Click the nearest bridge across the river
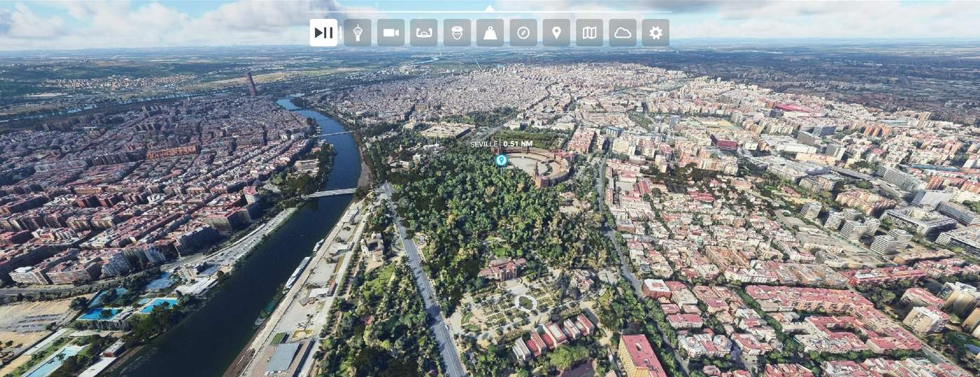Screen dimensions: 980x377 (332, 192)
